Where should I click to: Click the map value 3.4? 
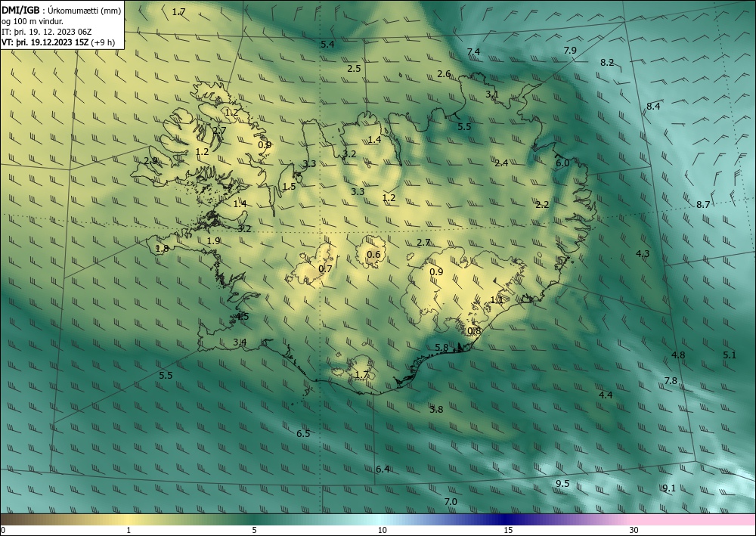tap(240, 342)
